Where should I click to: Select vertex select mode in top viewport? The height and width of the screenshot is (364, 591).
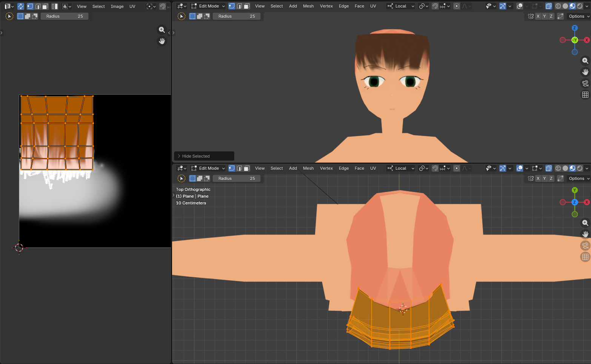(x=232, y=6)
